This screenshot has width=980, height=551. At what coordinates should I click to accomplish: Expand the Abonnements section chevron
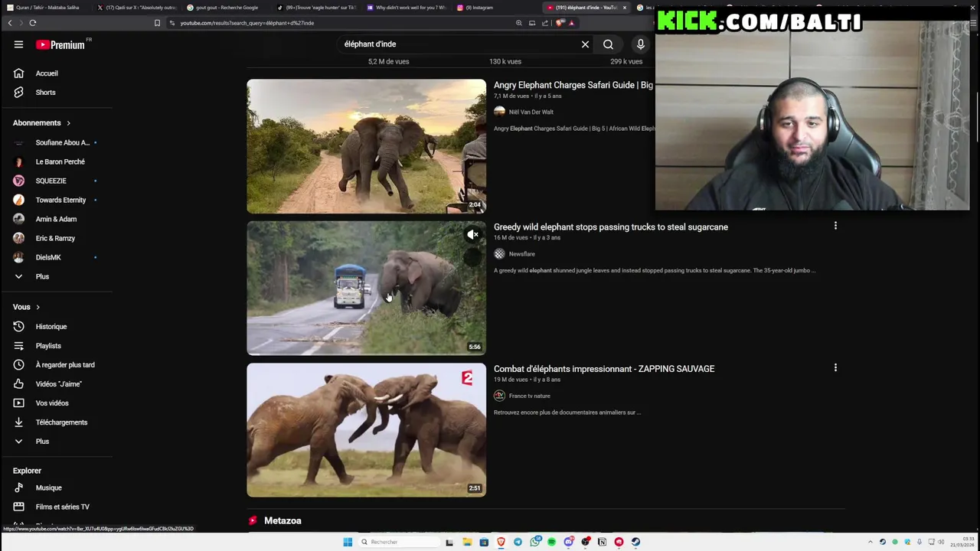[68, 123]
